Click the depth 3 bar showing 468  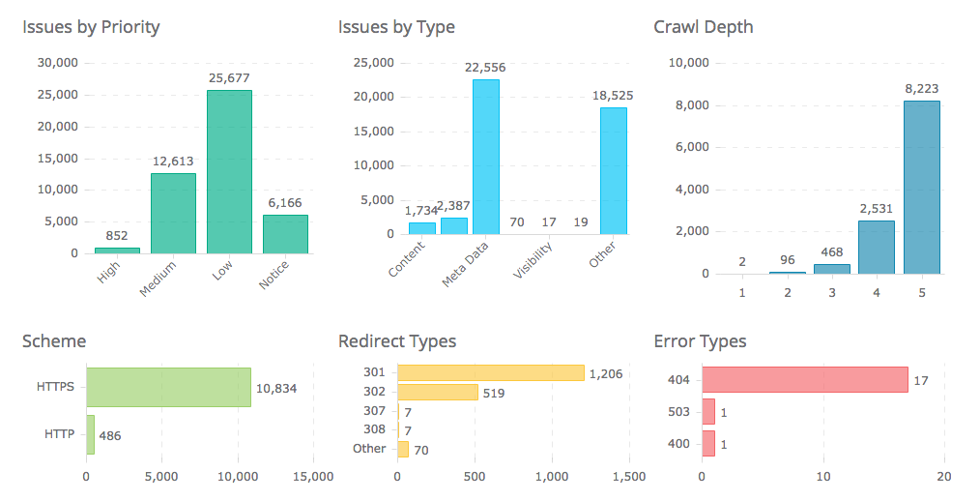tap(831, 269)
